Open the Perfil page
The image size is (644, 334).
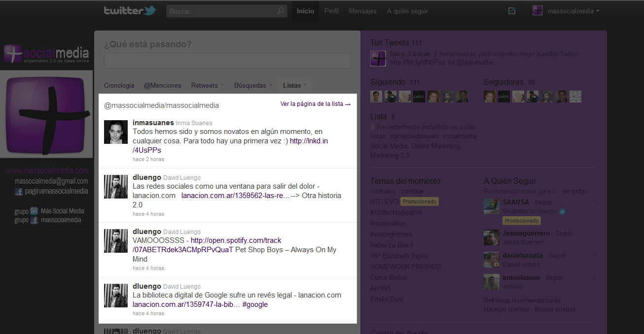click(331, 11)
